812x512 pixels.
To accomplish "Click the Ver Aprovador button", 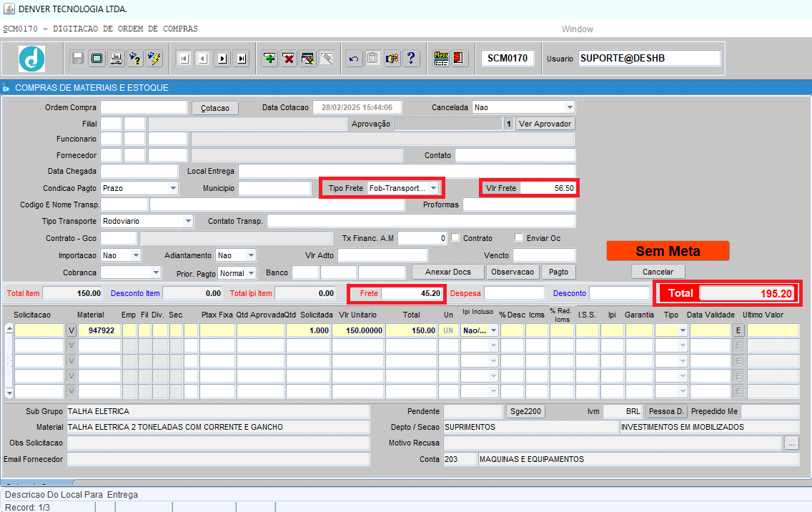I will coord(545,124).
